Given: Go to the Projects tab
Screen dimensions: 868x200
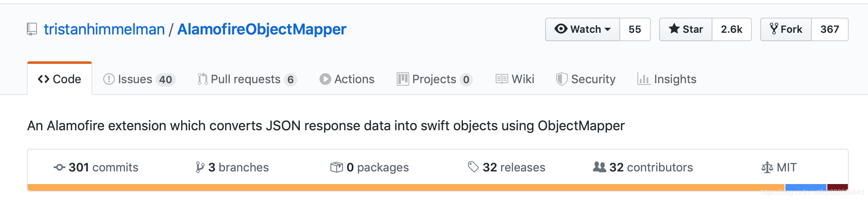Looking at the screenshot, I should coord(435,79).
